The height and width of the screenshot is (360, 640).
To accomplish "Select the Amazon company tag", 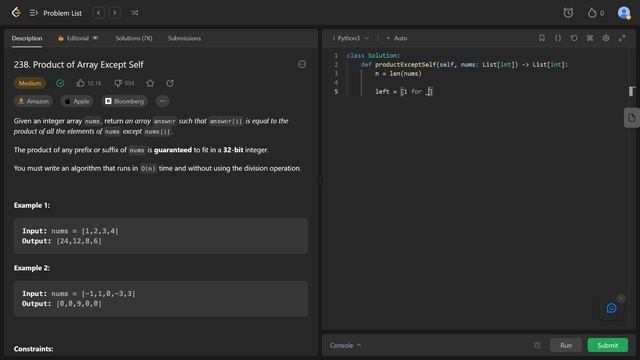I will pyautogui.click(x=33, y=101).
